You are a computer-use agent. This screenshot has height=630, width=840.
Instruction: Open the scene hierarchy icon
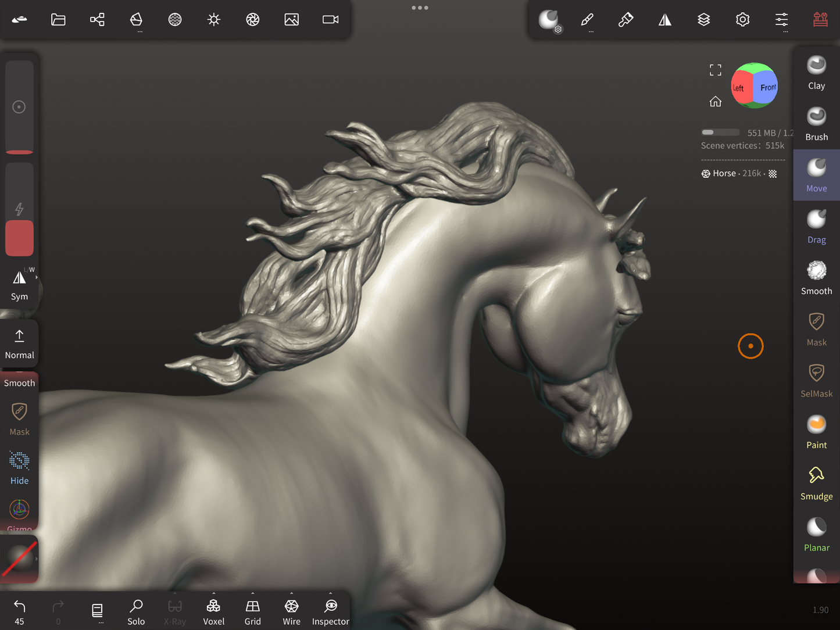click(97, 20)
